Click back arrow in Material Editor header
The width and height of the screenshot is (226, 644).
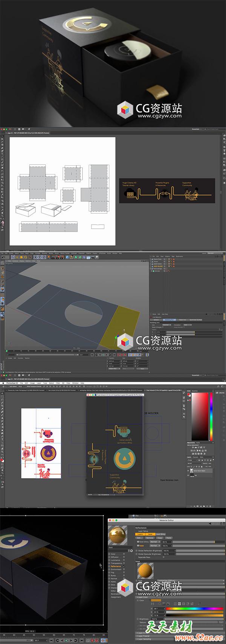[210, 524]
